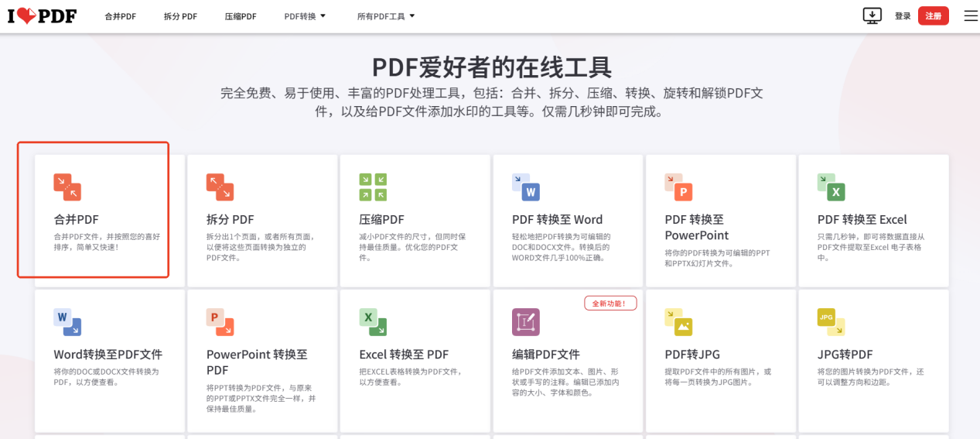The image size is (980, 439).
Task: Click description '将PPT转换为PDF文件'
Action: tap(261, 398)
